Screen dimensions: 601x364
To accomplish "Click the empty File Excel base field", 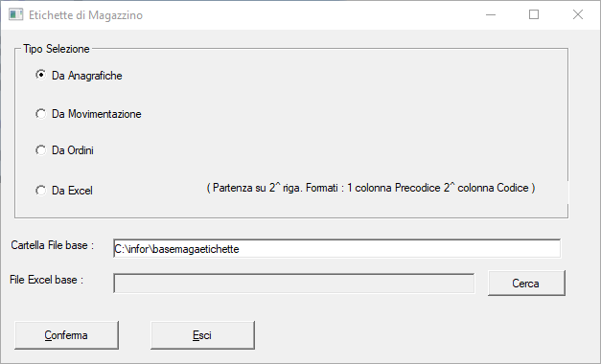I will [x=294, y=284].
